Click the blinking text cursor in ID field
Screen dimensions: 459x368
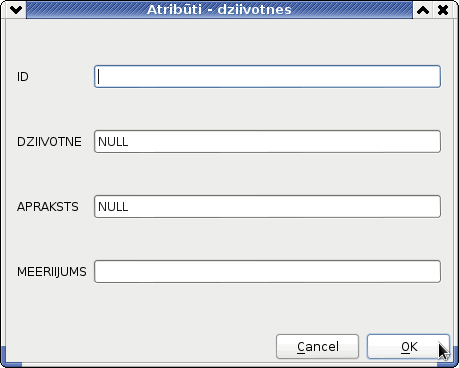(x=99, y=77)
